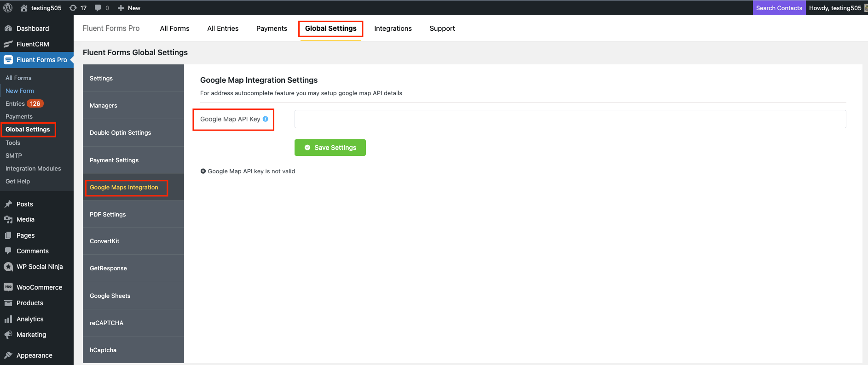Image resolution: width=868 pixels, height=365 pixels.
Task: Click the error icon beside API key message
Action: (x=203, y=171)
